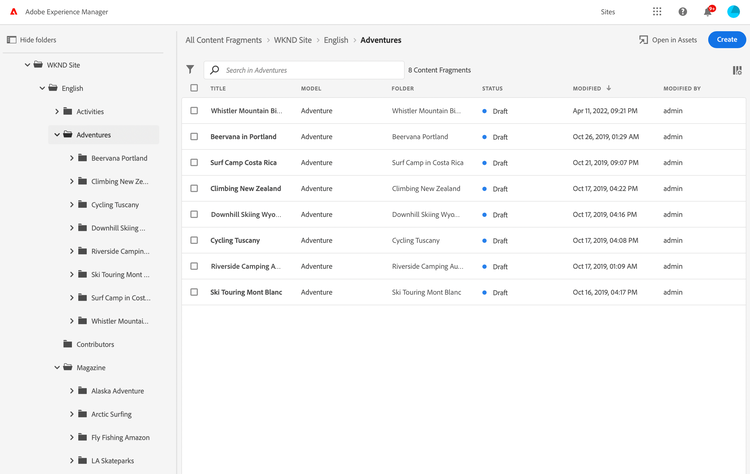The image size is (750, 474).
Task: Open the help menu icon
Action: point(683,12)
